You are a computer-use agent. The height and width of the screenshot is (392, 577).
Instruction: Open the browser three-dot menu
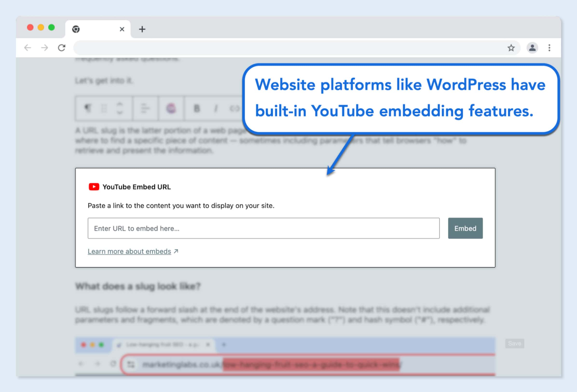point(549,48)
